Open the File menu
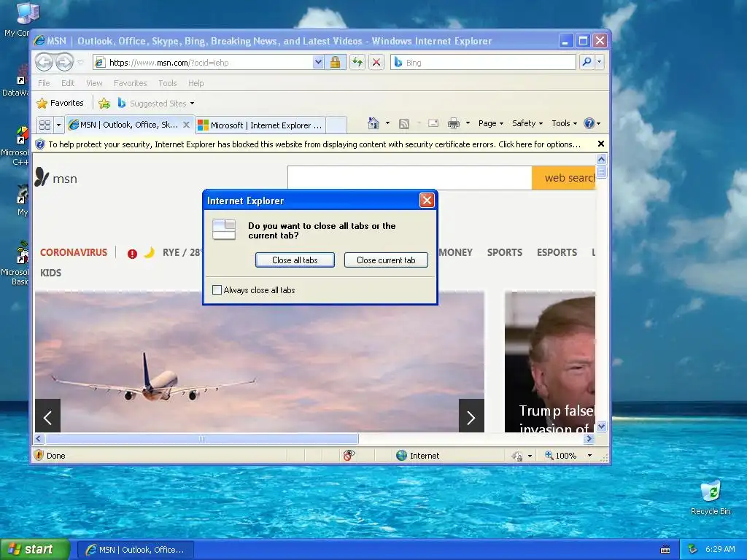The image size is (747, 560). point(44,83)
